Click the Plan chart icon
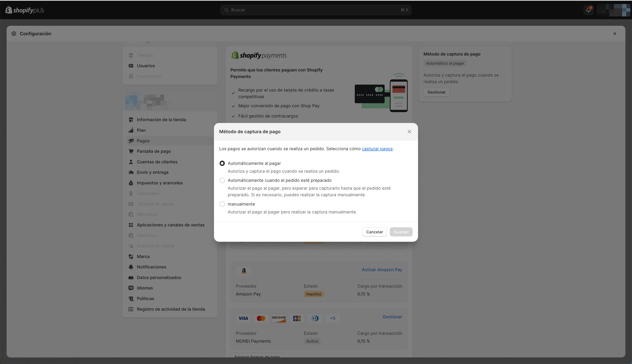 tap(131, 130)
